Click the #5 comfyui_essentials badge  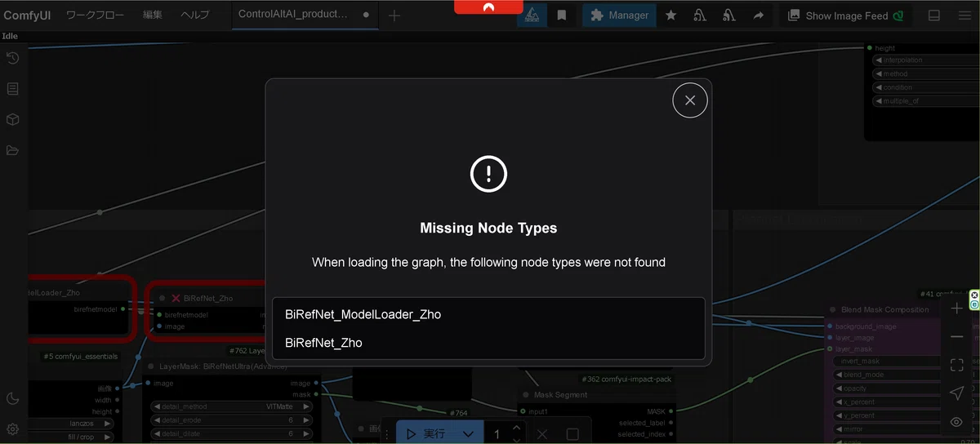coord(81,357)
